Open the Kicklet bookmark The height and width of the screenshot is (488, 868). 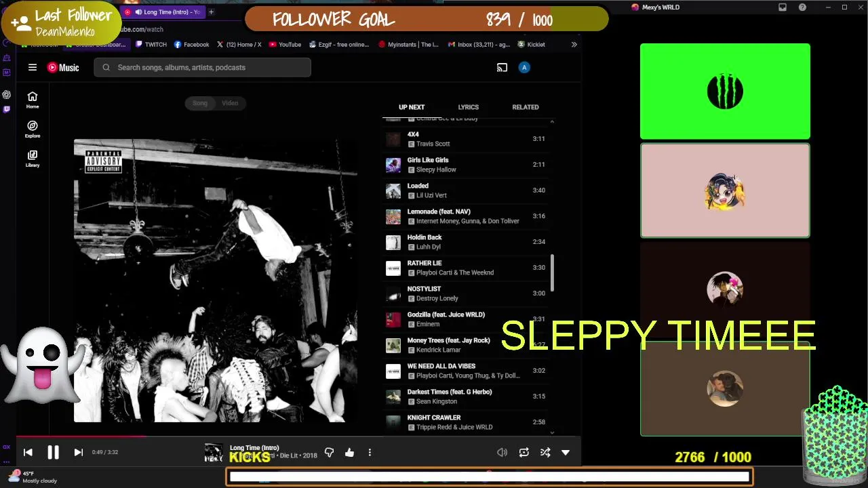531,45
